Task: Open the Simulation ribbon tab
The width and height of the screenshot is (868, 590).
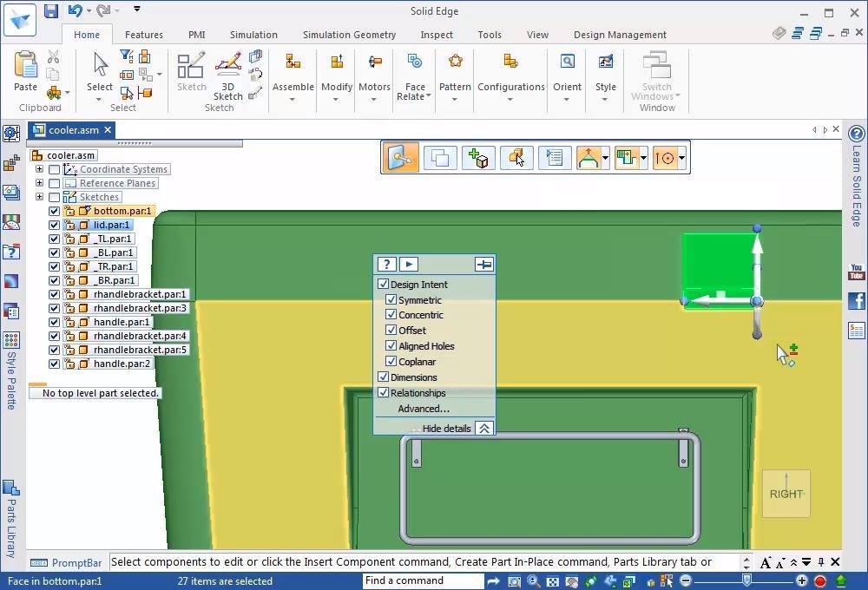Action: pos(253,35)
